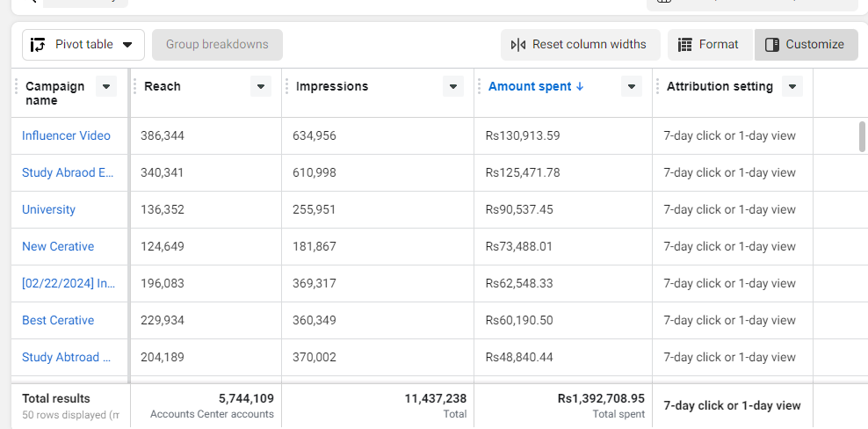
Task: Open the Format options
Action: tap(709, 45)
